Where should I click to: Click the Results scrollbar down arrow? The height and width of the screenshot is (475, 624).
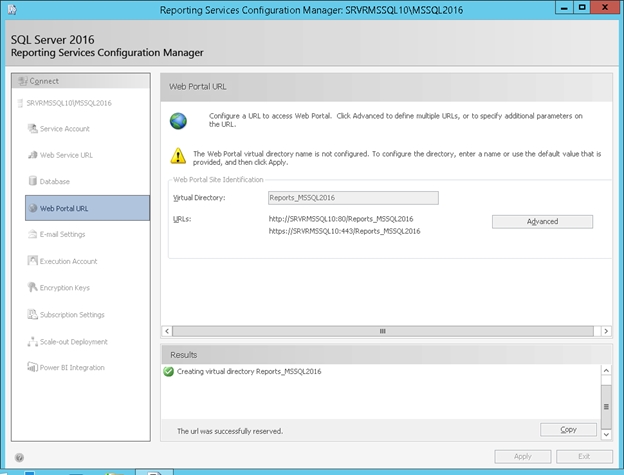(x=606, y=434)
